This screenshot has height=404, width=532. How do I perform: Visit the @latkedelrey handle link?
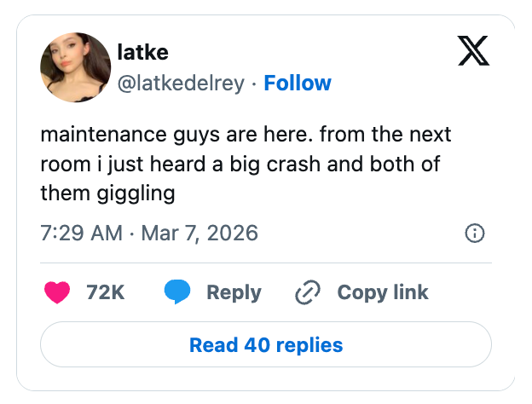click(180, 83)
